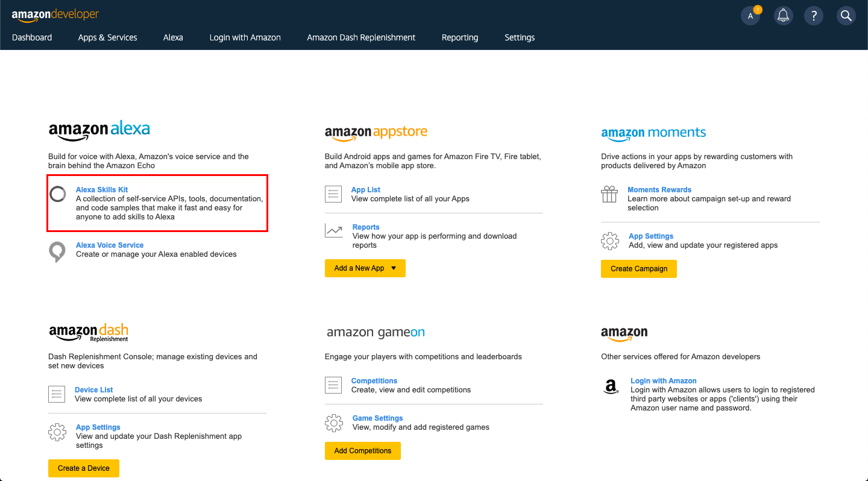Viewport: 868px width, 481px height.
Task: Go to the Dashboard menu item
Action: [x=32, y=37]
